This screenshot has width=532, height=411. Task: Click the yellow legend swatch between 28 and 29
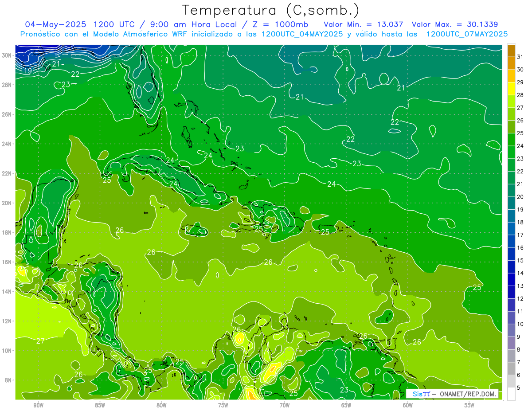click(511, 89)
